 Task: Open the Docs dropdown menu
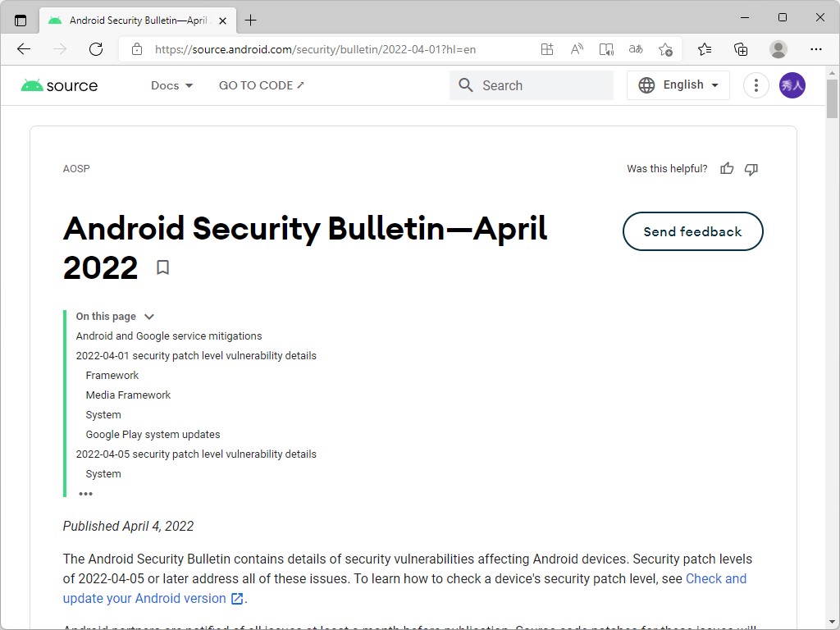(x=171, y=84)
